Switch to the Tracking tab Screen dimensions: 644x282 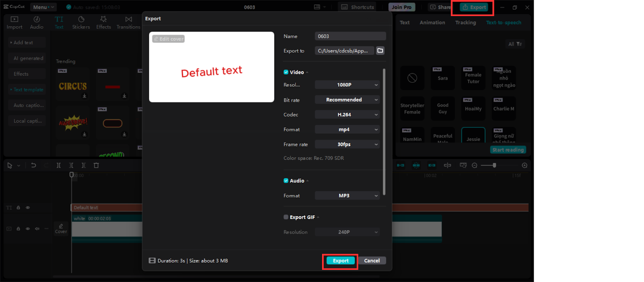465,23
